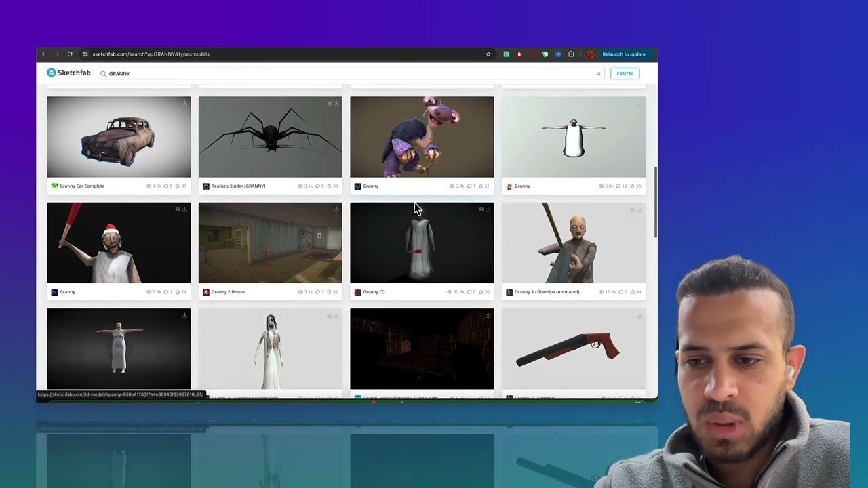
Task: Open the shotgun model thumbnail
Action: 573,349
